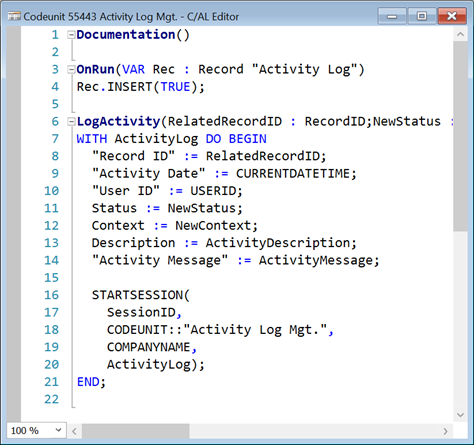Click line number 12 in the gutter

coord(51,226)
